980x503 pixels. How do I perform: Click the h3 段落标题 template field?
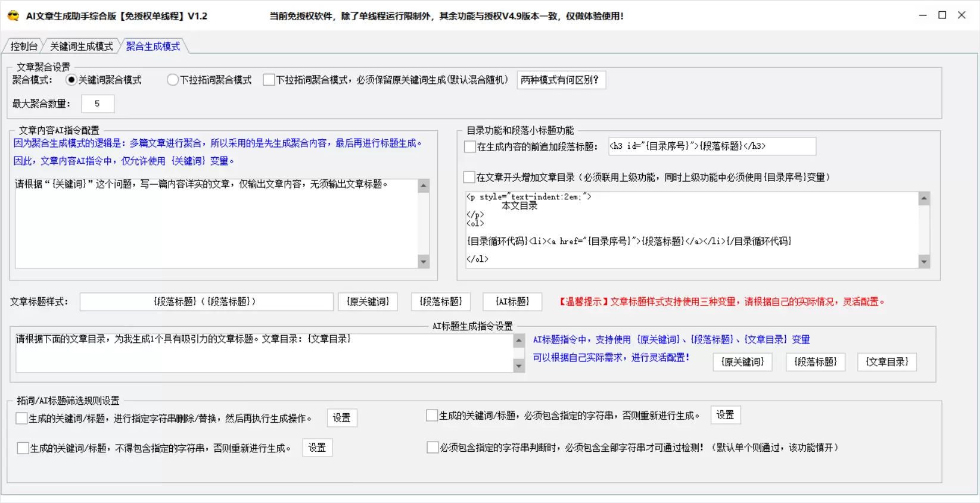pos(712,146)
